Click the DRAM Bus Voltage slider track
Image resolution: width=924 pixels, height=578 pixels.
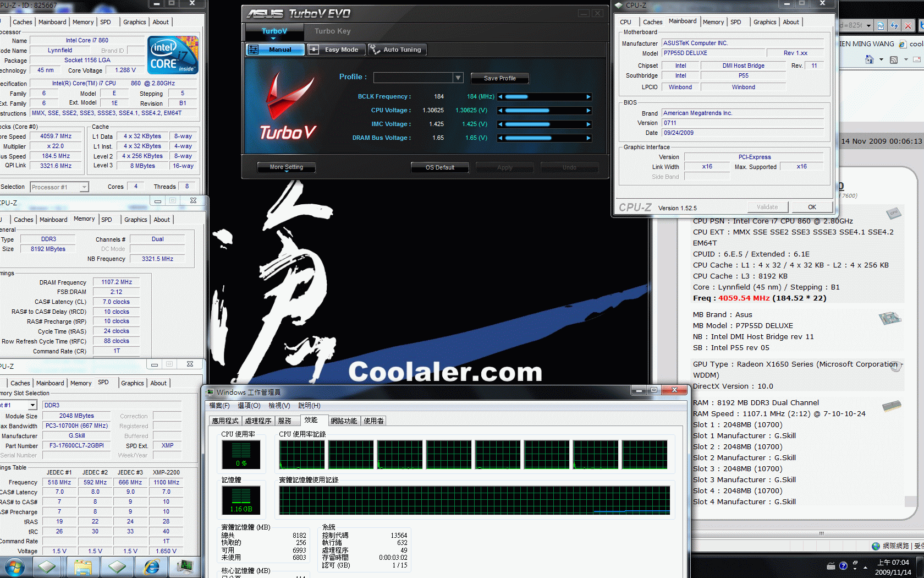(x=544, y=138)
